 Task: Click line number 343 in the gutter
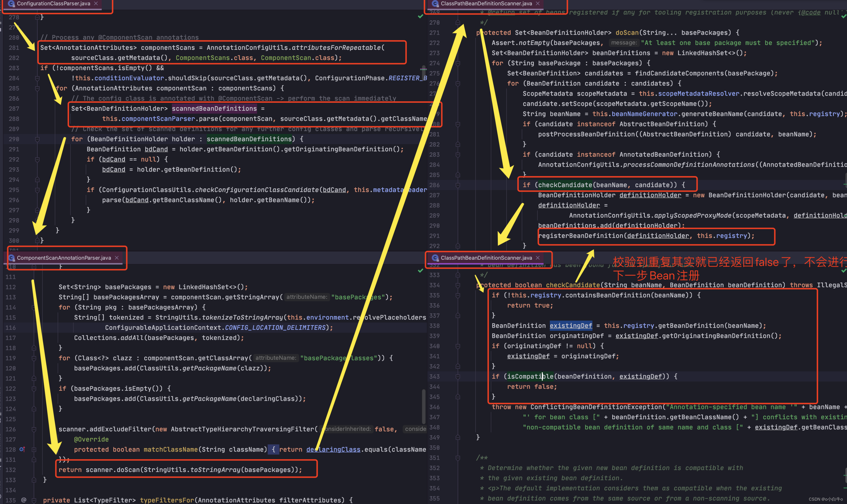point(434,377)
